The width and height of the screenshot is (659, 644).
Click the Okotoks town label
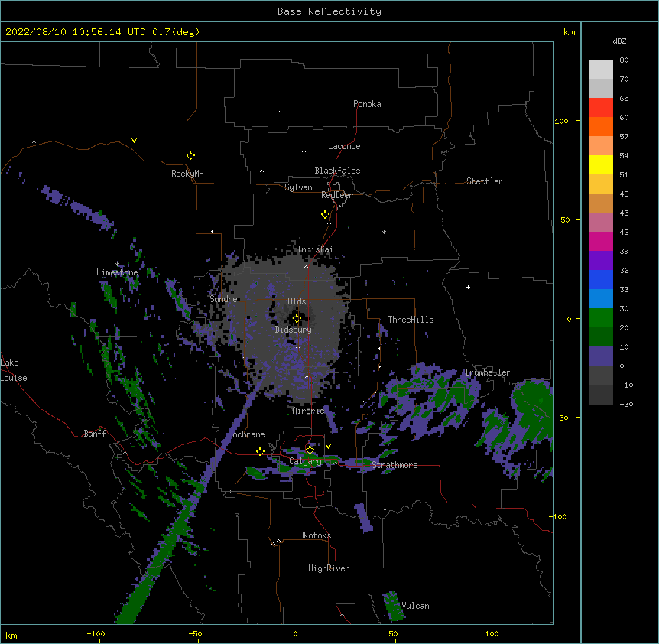point(315,535)
